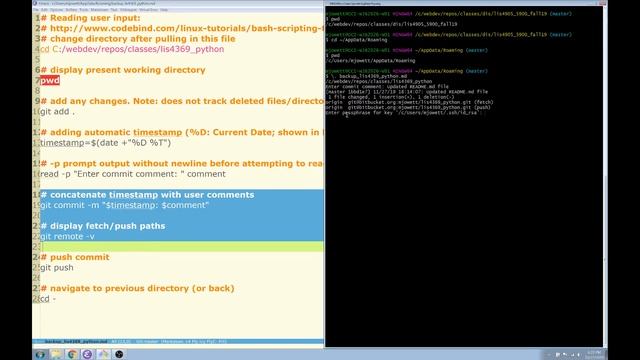640x360 pixels.
Task: Click the terminal window vertical scrollbar
Action: pos(605,176)
